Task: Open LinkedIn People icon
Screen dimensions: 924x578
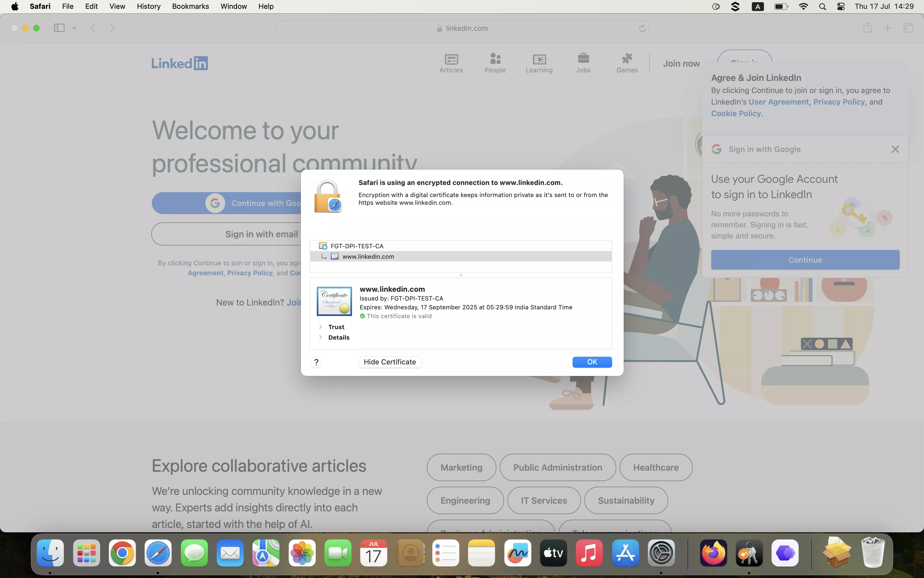Action: point(495,63)
